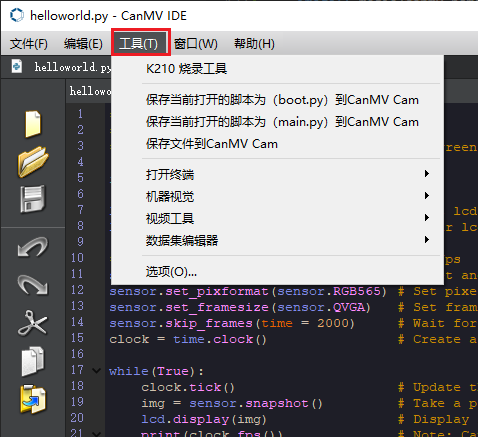Click line number 15 in the gutter
478x437 pixels.
click(77, 338)
